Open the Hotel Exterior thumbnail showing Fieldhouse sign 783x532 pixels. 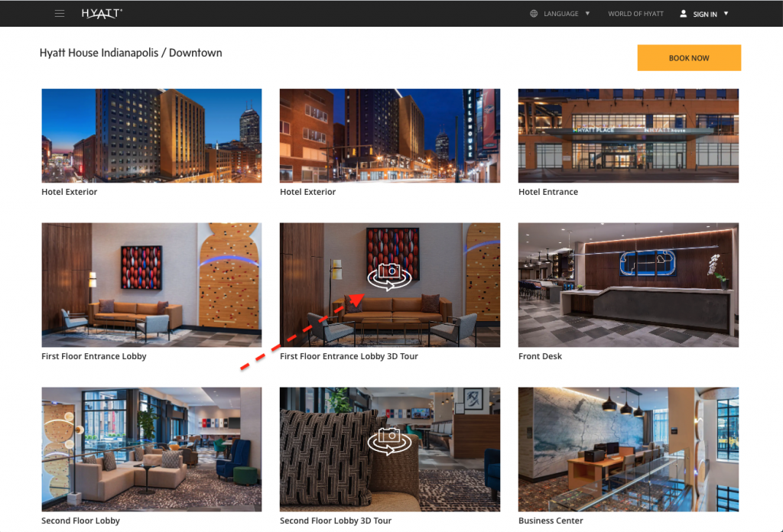tap(389, 136)
